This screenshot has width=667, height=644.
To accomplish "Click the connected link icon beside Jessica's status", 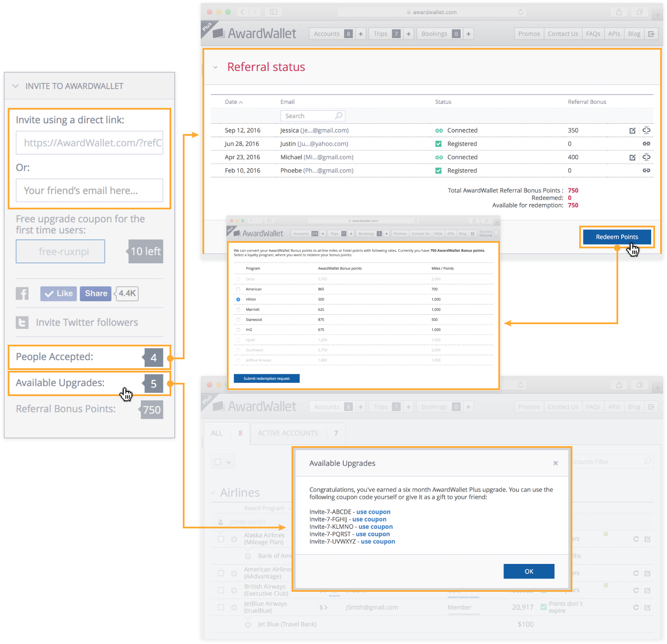I will tap(439, 131).
